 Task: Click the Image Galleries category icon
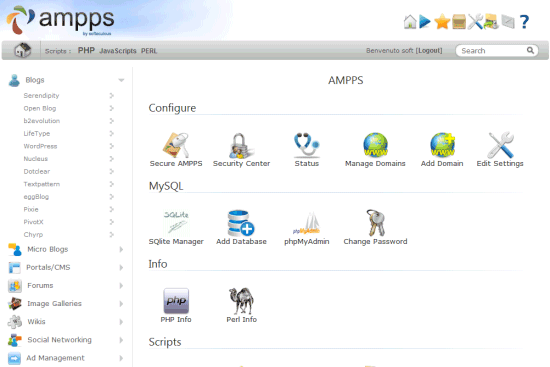(x=15, y=304)
